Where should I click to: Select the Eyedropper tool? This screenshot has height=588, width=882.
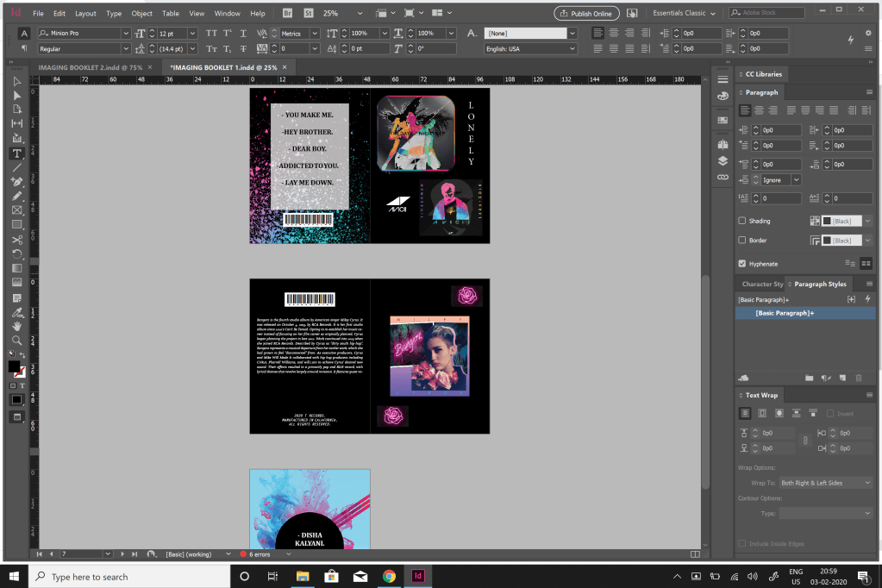coord(17,312)
